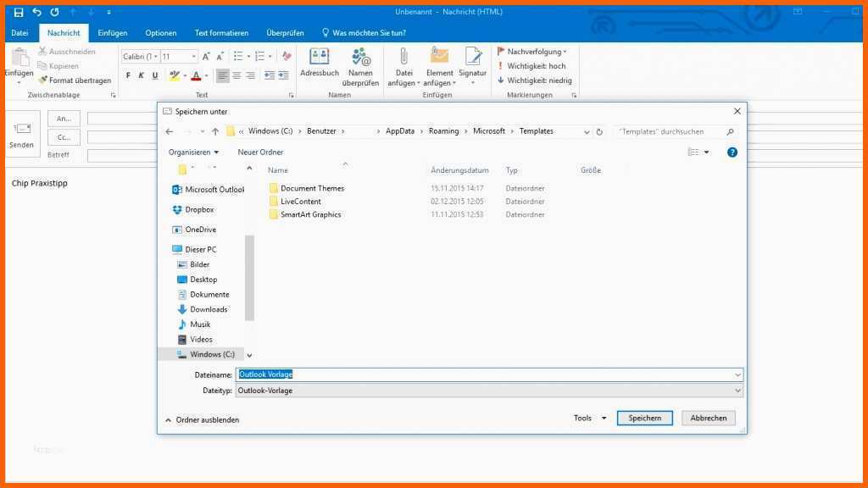Image resolution: width=868 pixels, height=488 pixels.
Task: Open the Signatur menu
Action: pyautogui.click(x=473, y=66)
